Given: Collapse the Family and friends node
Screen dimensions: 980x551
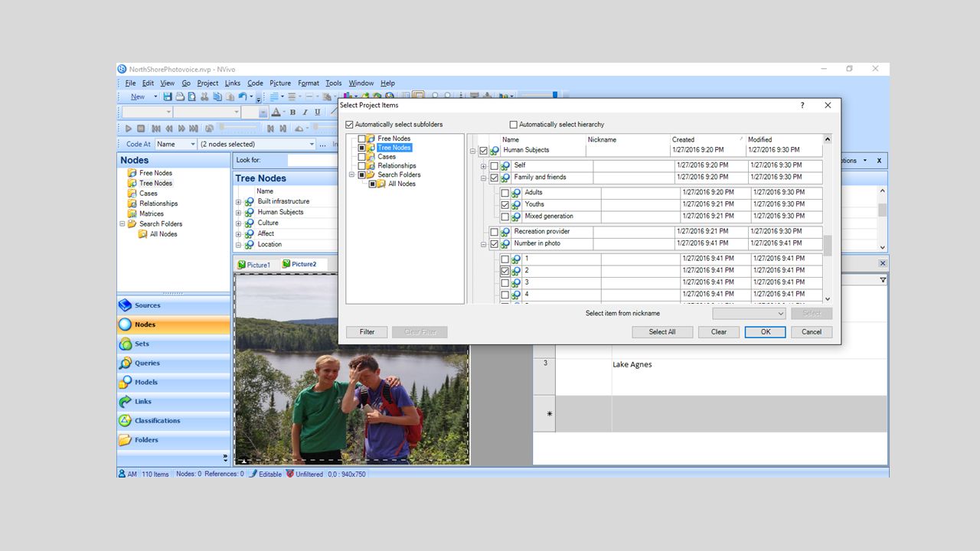Looking at the screenshot, I should [x=483, y=178].
